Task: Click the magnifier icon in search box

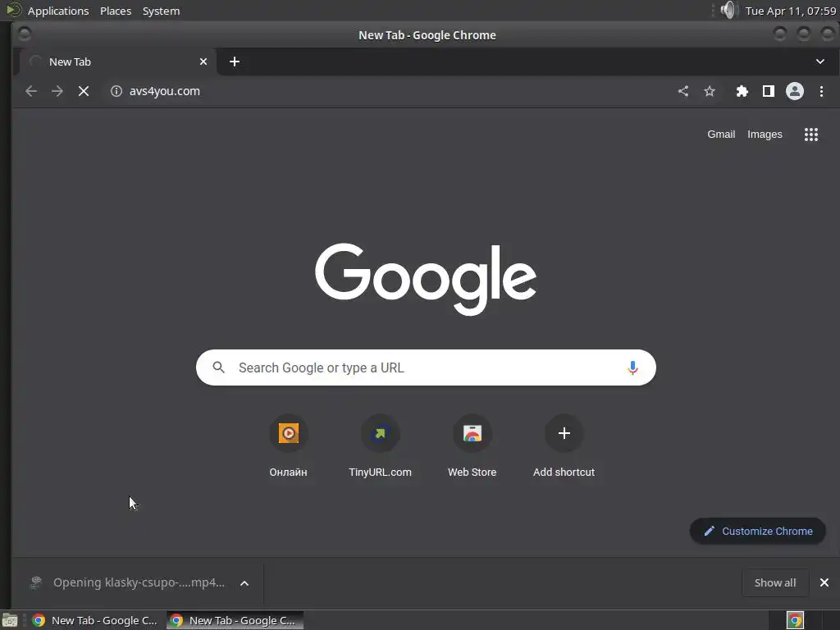Action: point(218,367)
